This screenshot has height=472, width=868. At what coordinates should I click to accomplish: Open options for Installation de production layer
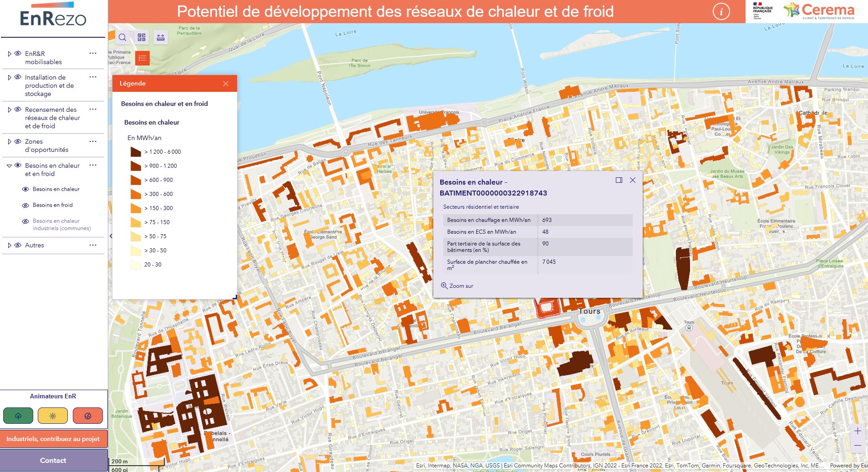click(93, 77)
